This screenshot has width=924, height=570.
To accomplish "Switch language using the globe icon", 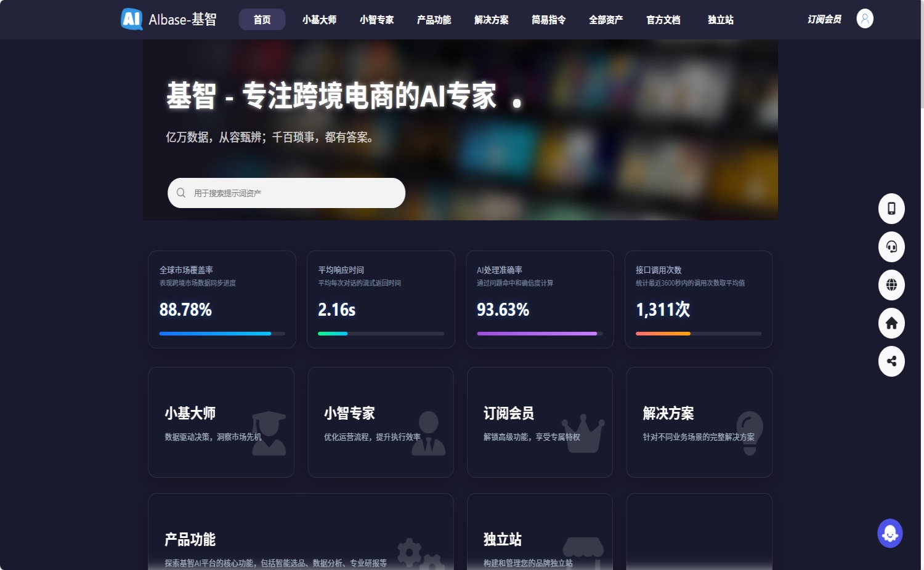I will click(891, 285).
